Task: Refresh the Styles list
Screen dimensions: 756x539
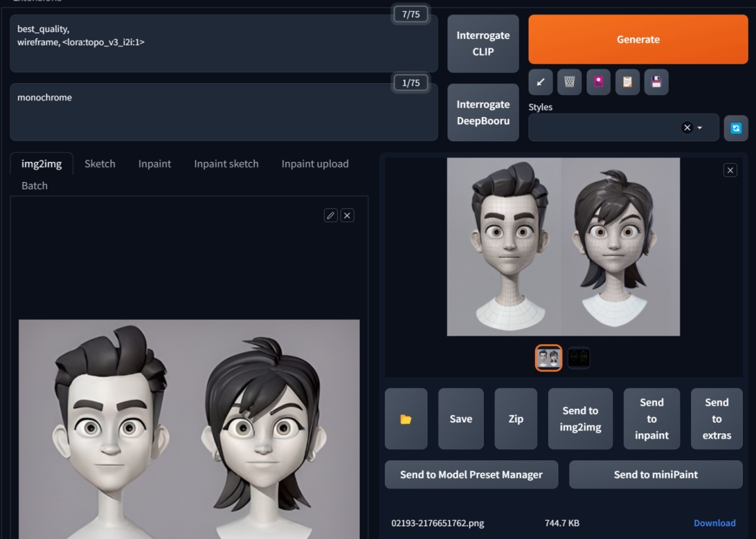Action: tap(736, 128)
